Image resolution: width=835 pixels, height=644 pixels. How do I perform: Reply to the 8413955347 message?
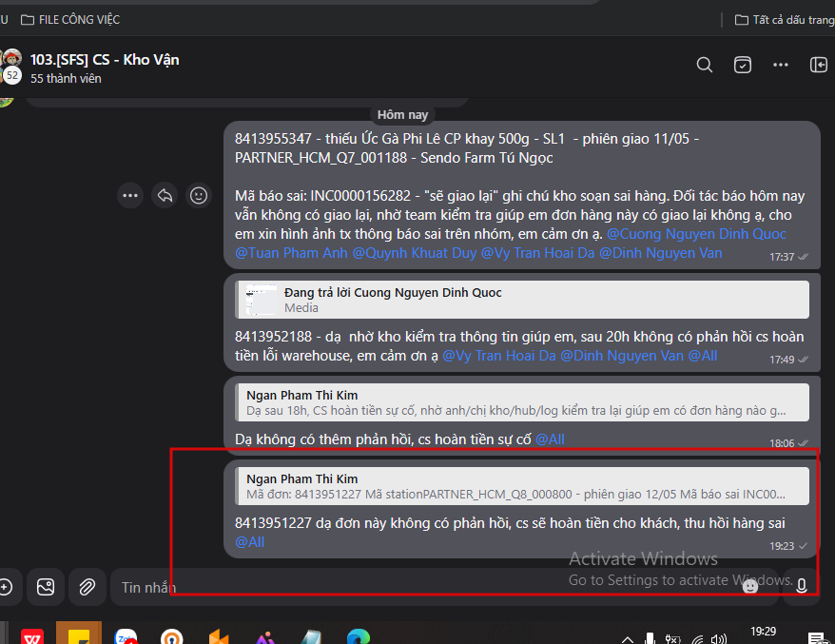pos(165,196)
